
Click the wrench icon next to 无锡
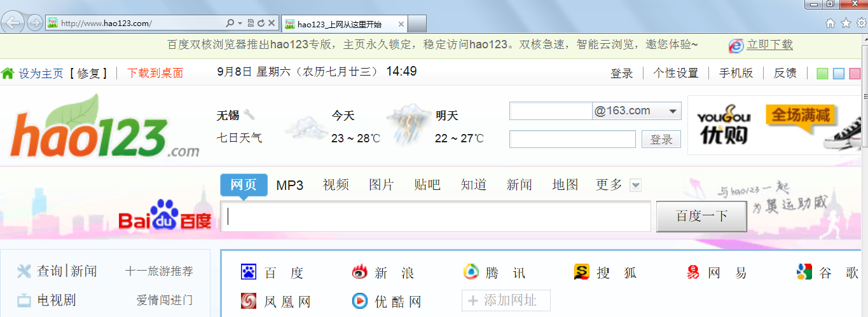(249, 115)
